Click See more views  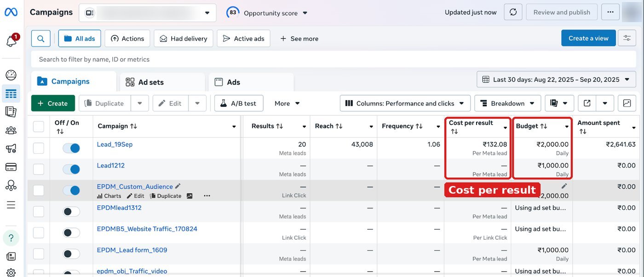tap(299, 39)
